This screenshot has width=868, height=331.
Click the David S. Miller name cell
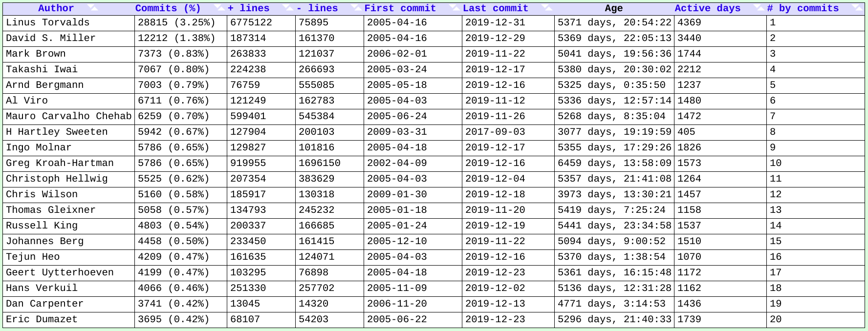coord(51,38)
